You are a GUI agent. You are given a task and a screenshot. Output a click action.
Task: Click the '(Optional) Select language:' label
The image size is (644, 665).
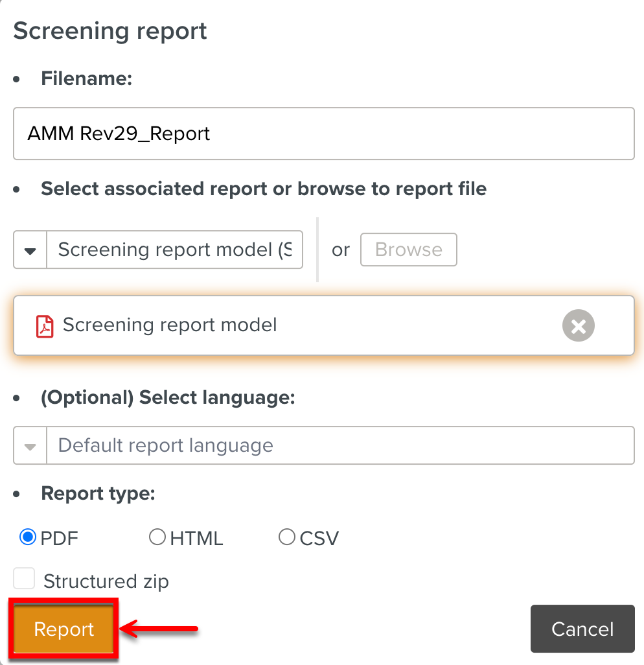tap(168, 397)
